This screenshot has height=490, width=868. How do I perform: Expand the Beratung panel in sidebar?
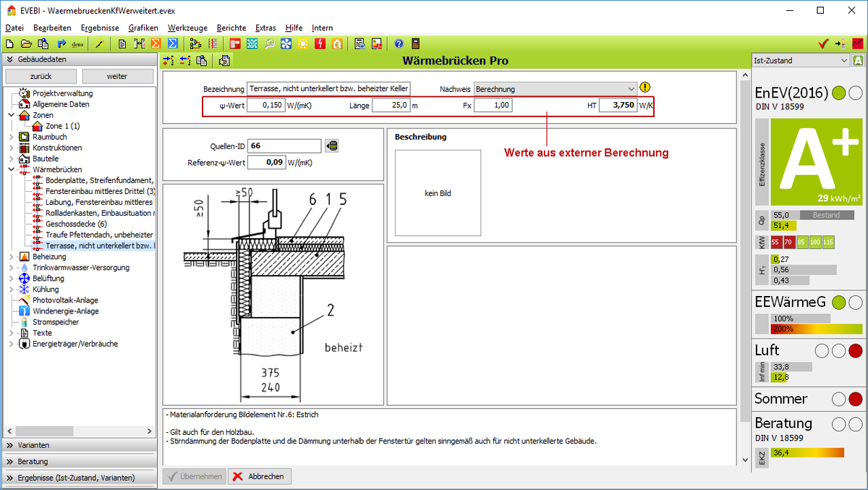(x=79, y=461)
